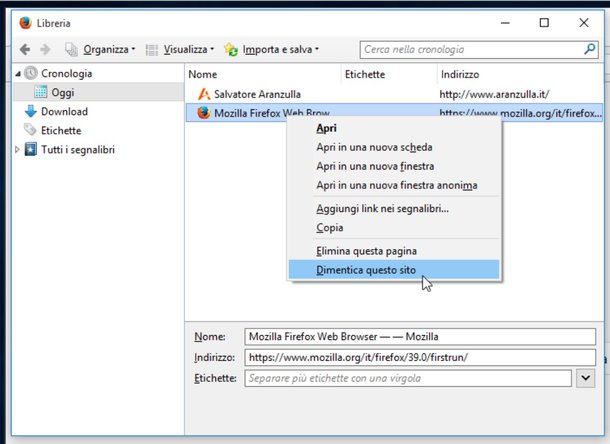Click the star bookmarks icon

pyautogui.click(x=31, y=149)
